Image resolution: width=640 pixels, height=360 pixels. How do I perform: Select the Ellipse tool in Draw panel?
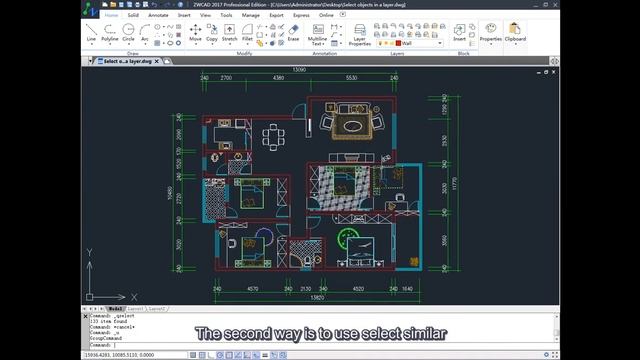point(170,43)
